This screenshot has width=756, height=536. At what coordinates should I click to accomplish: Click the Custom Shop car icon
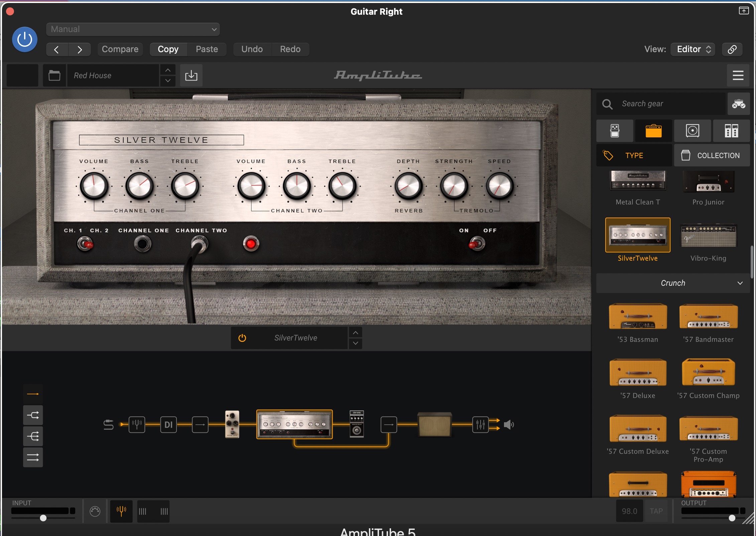coord(739,104)
